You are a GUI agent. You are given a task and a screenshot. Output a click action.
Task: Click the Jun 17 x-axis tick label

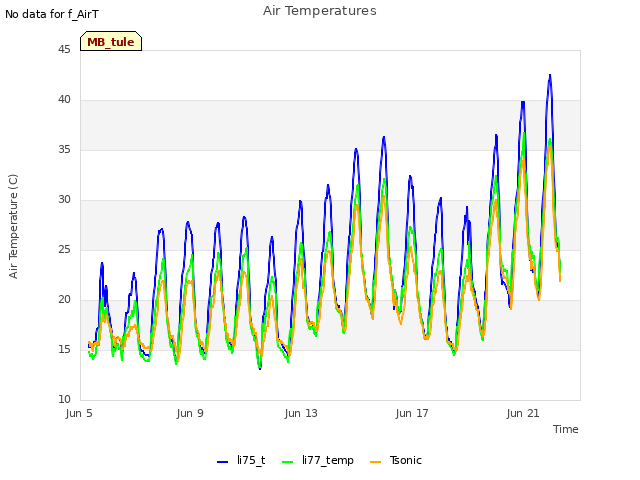tap(412, 413)
